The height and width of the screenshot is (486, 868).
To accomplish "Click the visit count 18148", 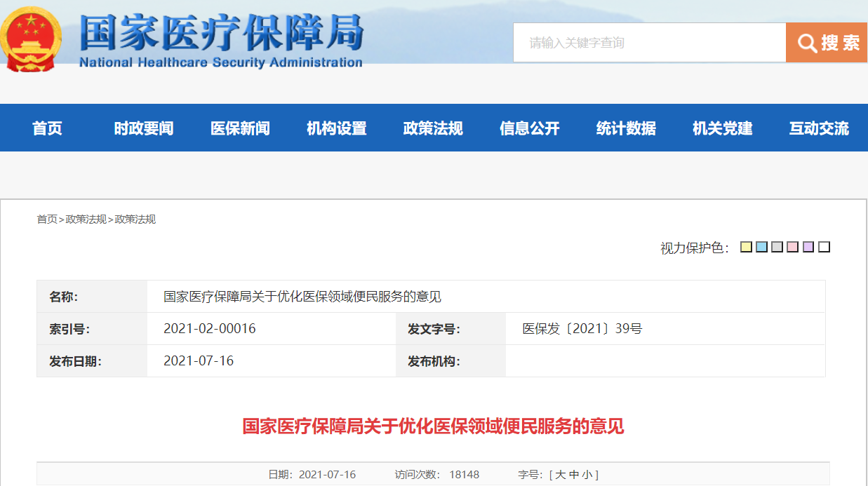I will 465,475.
